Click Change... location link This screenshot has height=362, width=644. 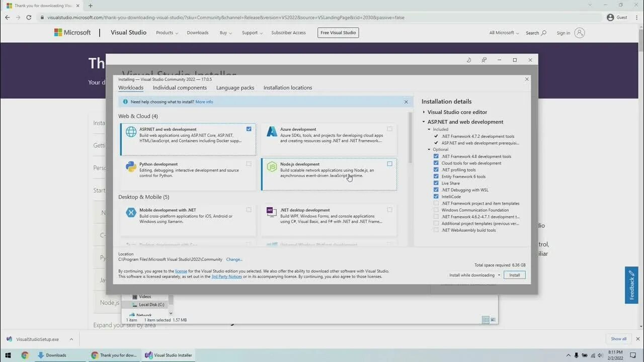coord(234,259)
